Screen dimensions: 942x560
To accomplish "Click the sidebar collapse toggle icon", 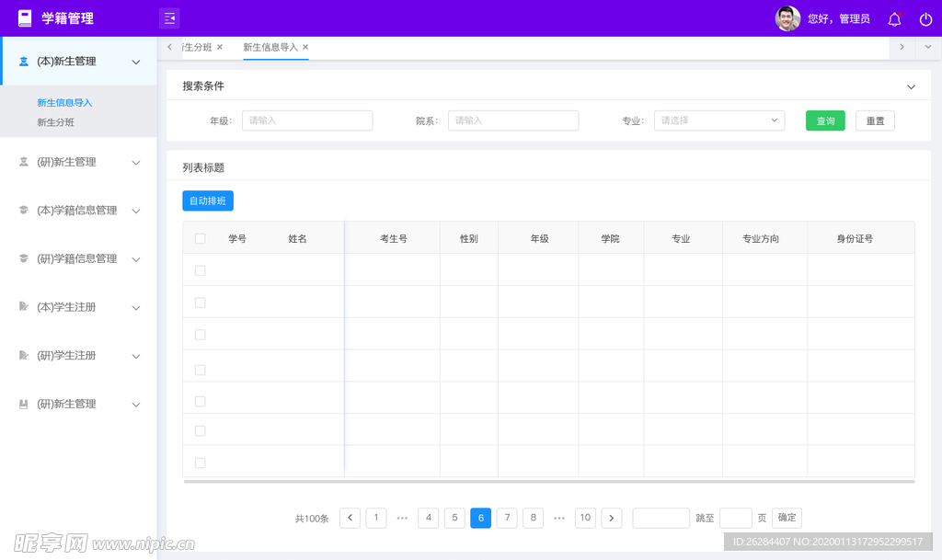I will (169, 18).
